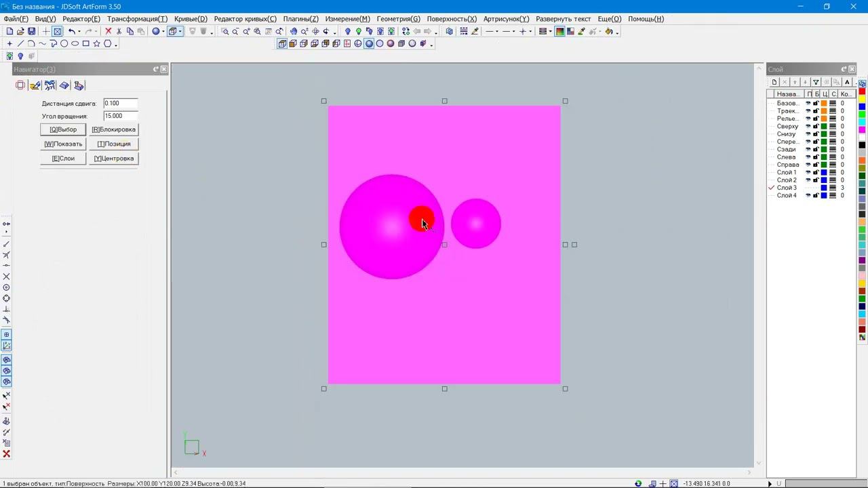
Task: Open a file with the folder icon
Action: tap(20, 31)
